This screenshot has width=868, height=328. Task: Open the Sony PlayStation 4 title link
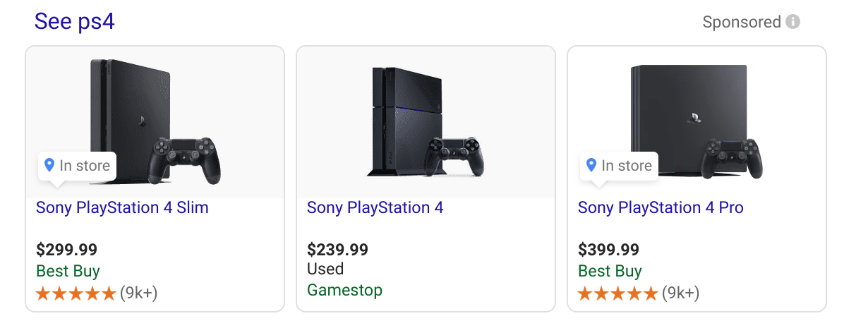375,208
